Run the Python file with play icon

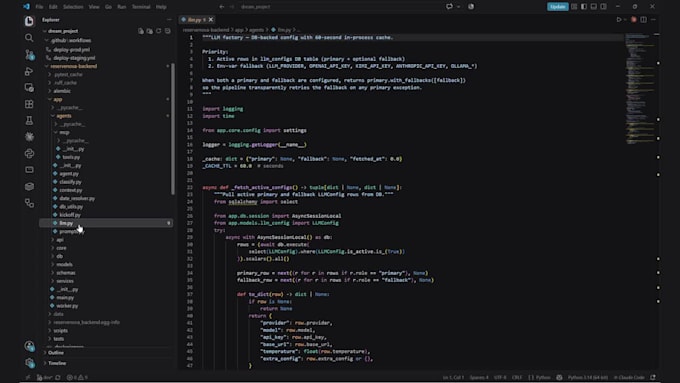coord(619,20)
